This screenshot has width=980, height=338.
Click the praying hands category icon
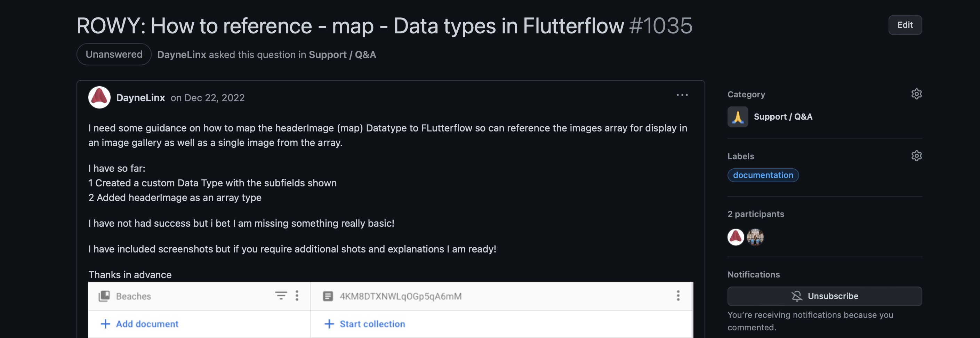[x=737, y=117]
